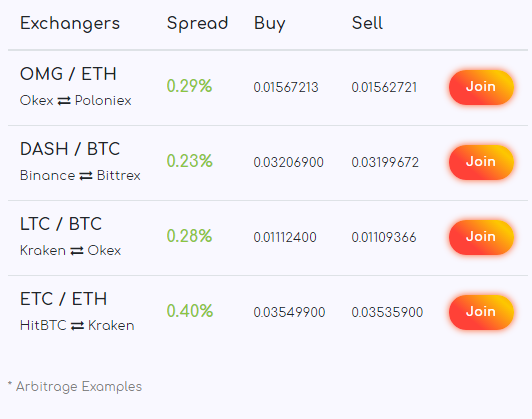Click the DASH / BTC pair title
Image resolution: width=532 pixels, height=419 pixels.
click(x=70, y=149)
